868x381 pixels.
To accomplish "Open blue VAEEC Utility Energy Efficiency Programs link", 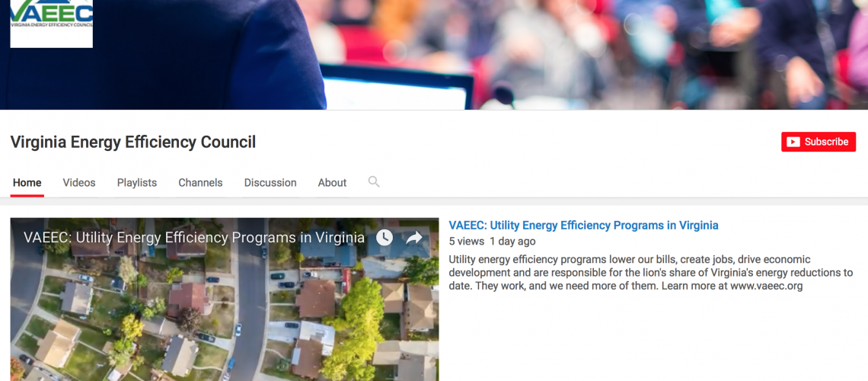I will (x=583, y=226).
